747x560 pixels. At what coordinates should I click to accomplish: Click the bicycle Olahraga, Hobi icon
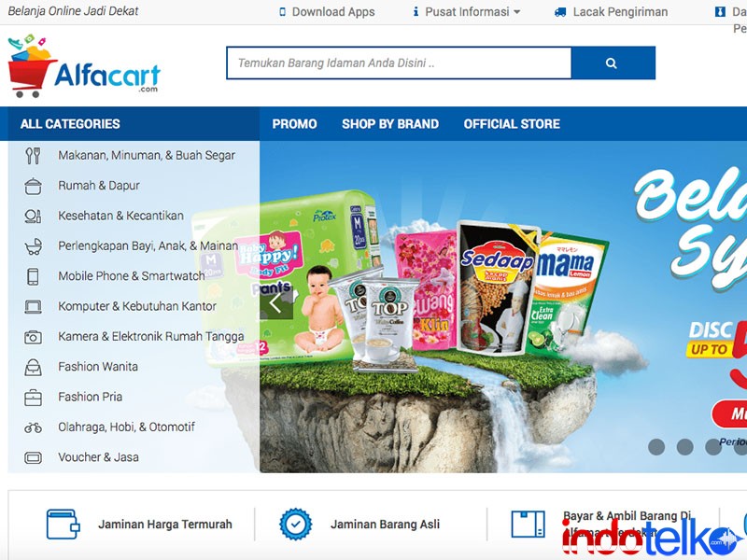point(33,427)
